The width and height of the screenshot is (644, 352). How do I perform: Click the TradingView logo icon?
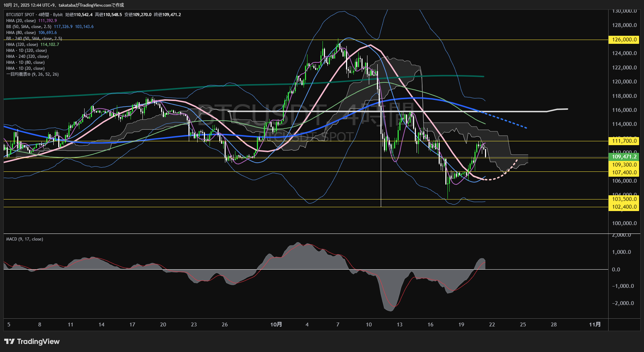tap(9, 341)
